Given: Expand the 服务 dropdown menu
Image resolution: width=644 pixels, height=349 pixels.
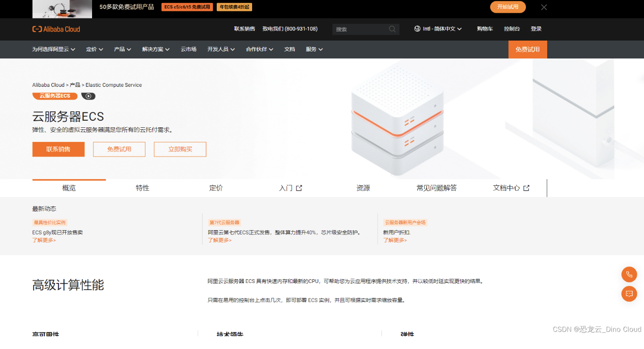Looking at the screenshot, I should pyautogui.click(x=314, y=49).
